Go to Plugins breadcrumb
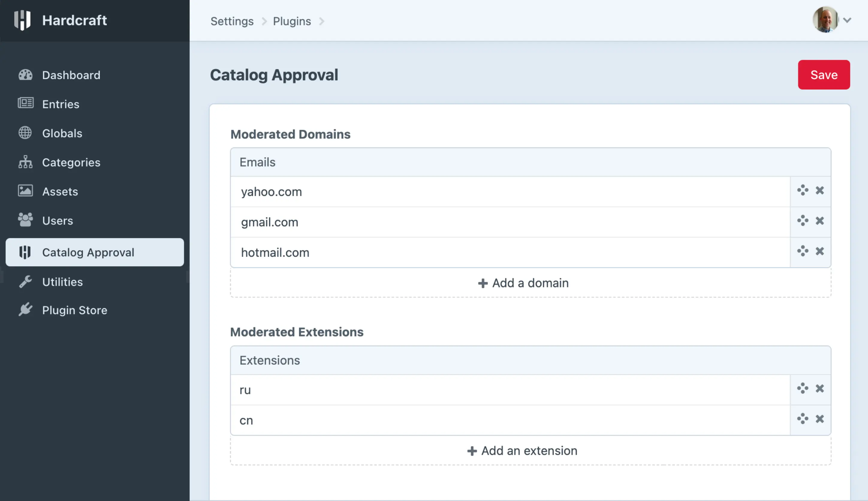 [x=292, y=21]
